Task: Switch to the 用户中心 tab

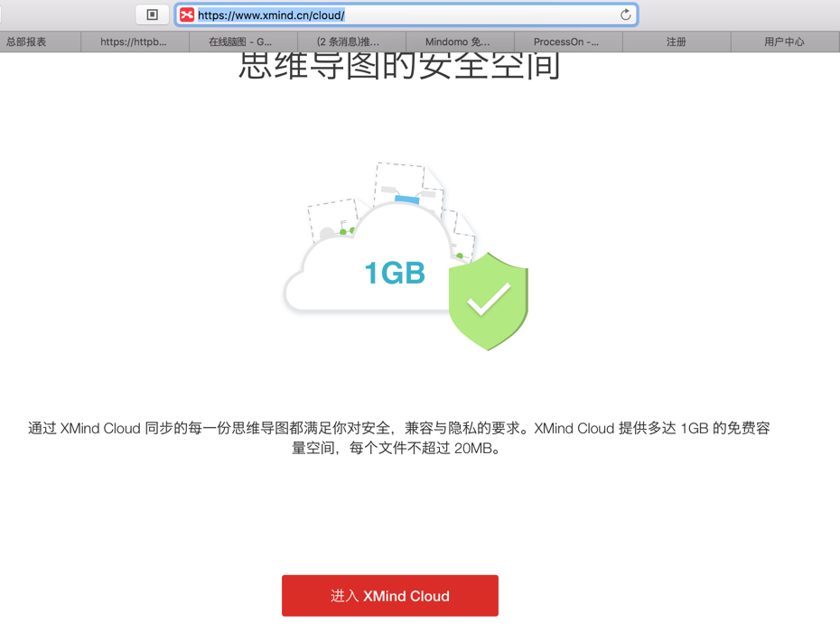Action: tap(785, 42)
